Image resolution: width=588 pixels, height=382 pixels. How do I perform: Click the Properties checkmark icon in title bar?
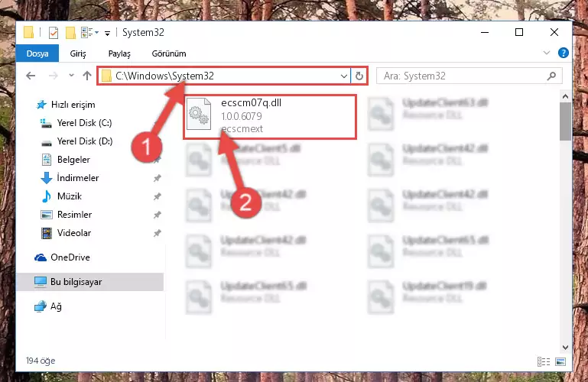54,33
